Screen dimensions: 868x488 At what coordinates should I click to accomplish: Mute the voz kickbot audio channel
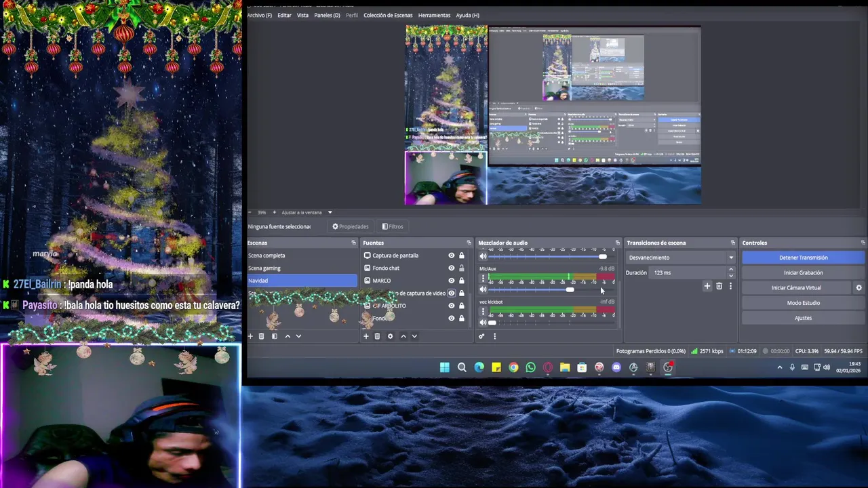(x=483, y=323)
